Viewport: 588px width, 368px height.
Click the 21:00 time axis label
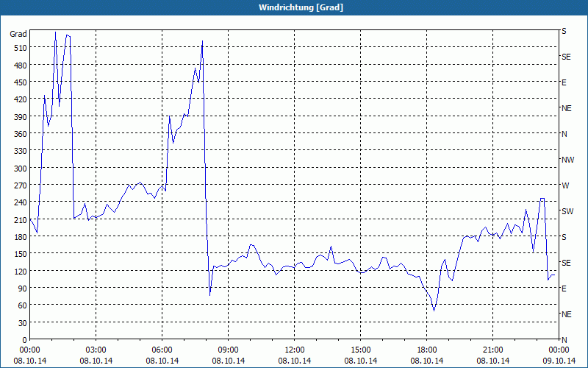[492, 350]
